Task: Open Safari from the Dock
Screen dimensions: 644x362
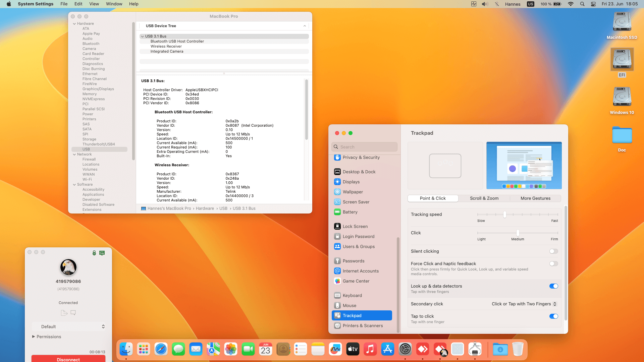Action: click(x=161, y=349)
